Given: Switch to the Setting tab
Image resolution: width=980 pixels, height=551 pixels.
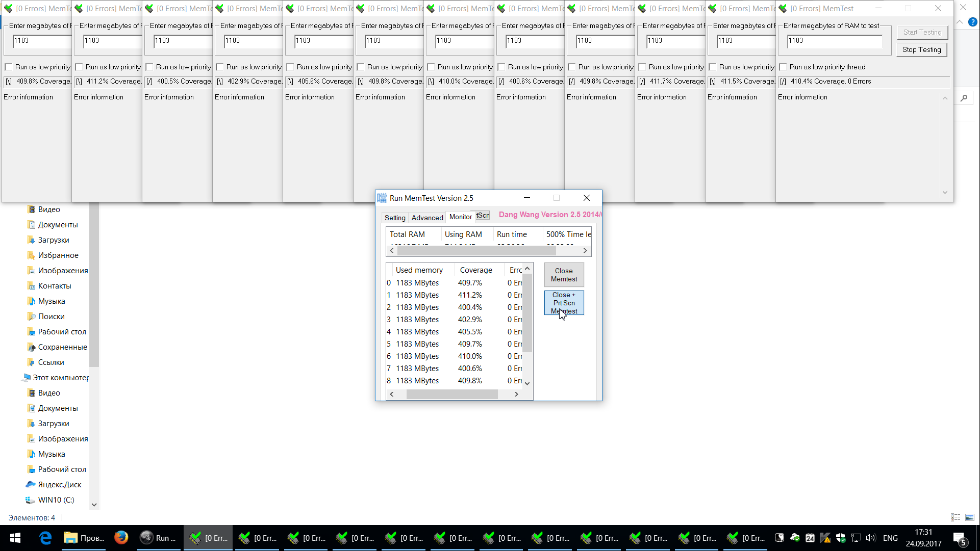Looking at the screenshot, I should tap(395, 218).
